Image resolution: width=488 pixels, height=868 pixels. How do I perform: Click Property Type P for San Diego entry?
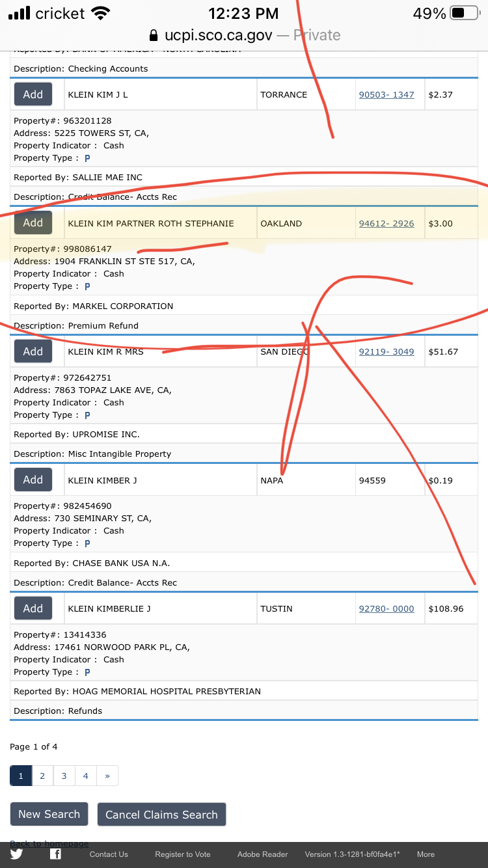[87, 415]
